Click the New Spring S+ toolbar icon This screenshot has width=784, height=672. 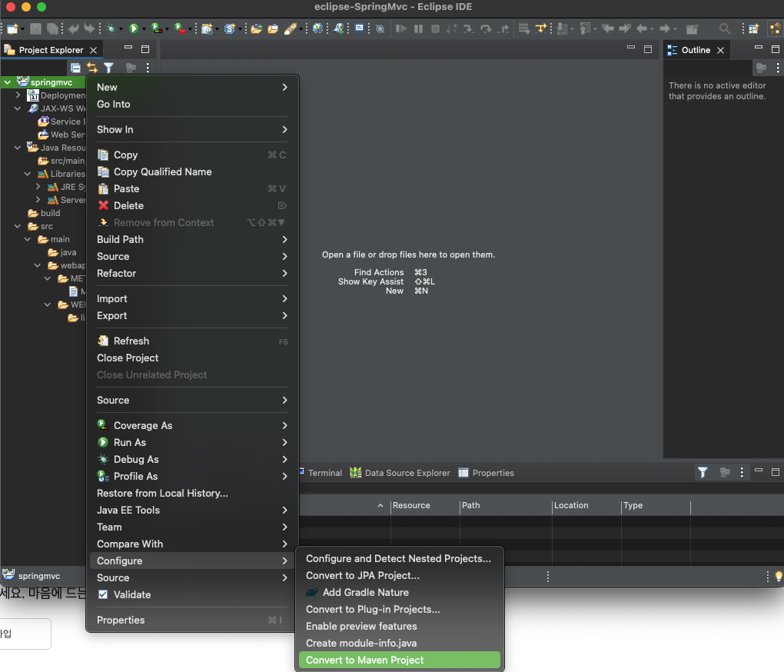click(230, 29)
